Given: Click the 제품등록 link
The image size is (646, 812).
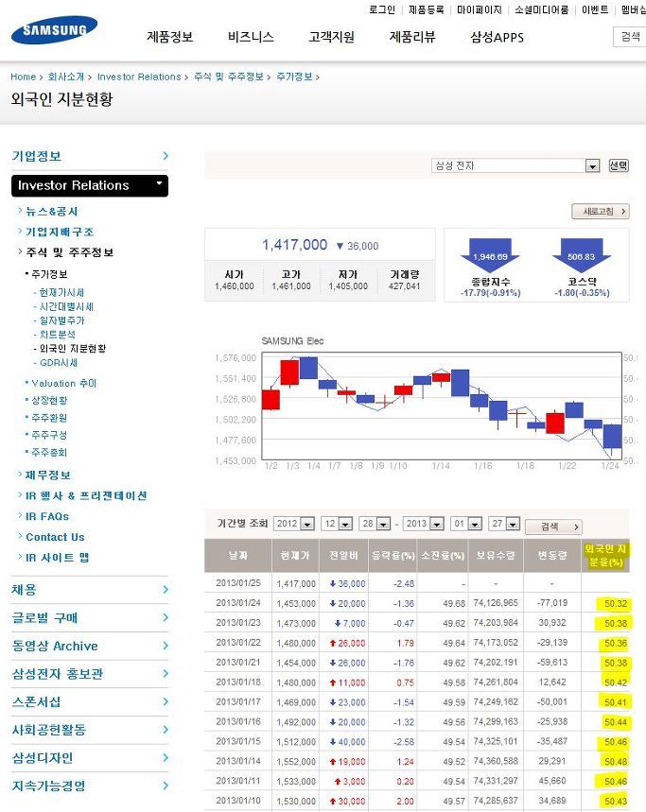Looking at the screenshot, I should click(x=426, y=9).
